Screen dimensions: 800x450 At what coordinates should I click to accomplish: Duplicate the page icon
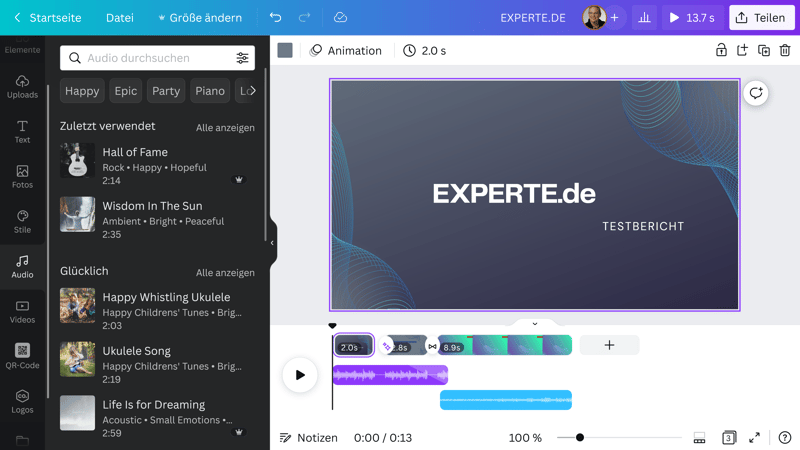click(x=764, y=50)
